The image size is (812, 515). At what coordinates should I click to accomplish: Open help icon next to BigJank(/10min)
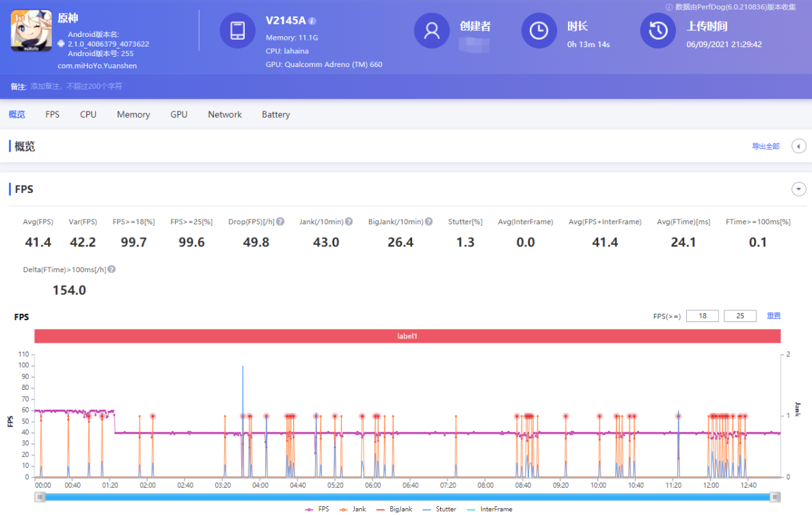pyautogui.click(x=429, y=222)
